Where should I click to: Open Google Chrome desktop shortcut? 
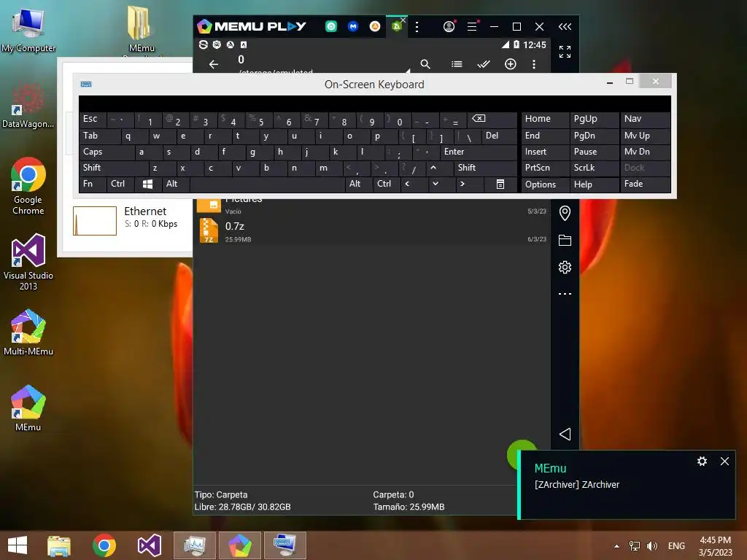tap(28, 186)
